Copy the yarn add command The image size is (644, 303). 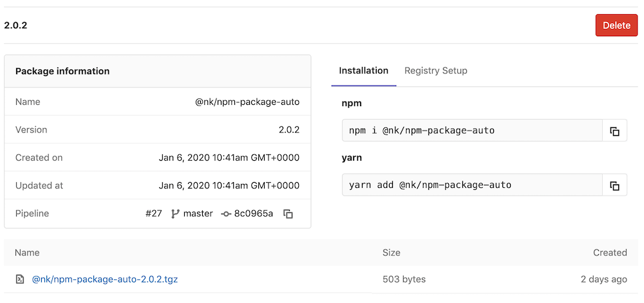tap(614, 185)
